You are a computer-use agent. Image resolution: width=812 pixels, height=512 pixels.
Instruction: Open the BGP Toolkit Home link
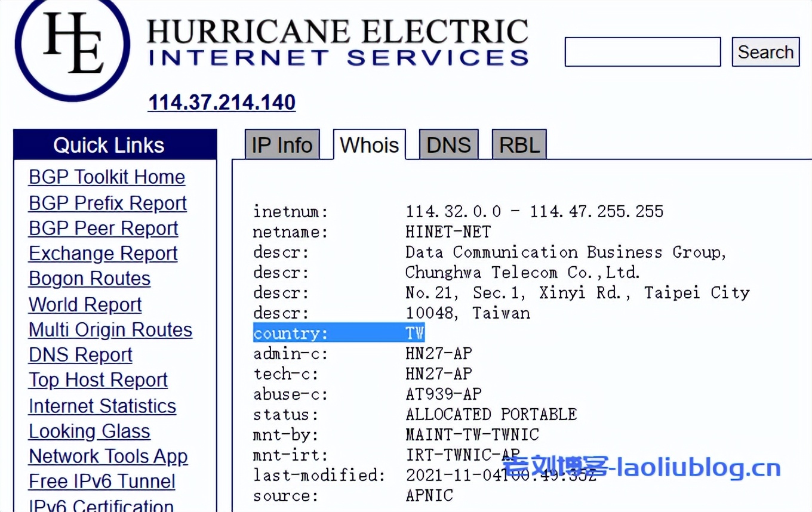click(107, 177)
